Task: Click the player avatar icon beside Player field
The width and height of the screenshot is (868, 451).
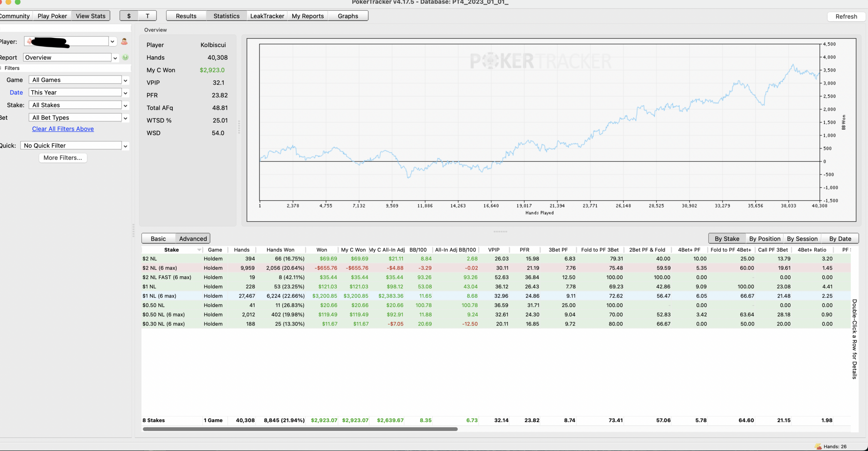Action: (124, 42)
